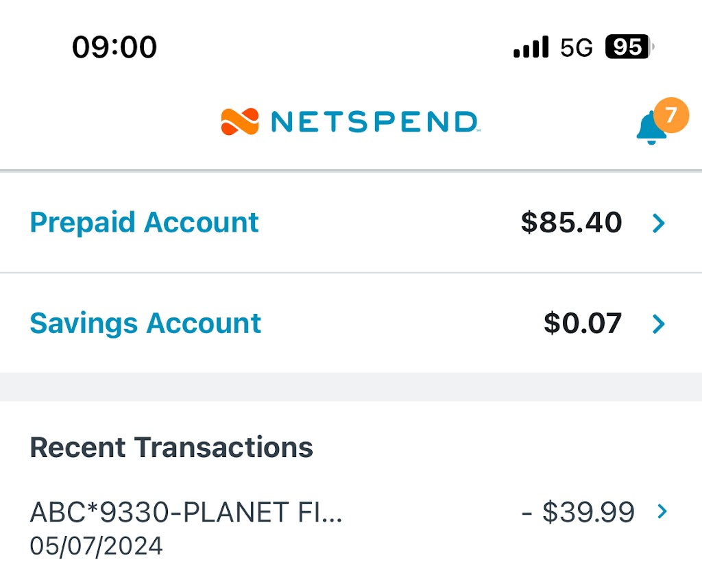The height and width of the screenshot is (588, 702).
Task: Tap the 05/07/2024 transaction date
Action: tap(97, 546)
